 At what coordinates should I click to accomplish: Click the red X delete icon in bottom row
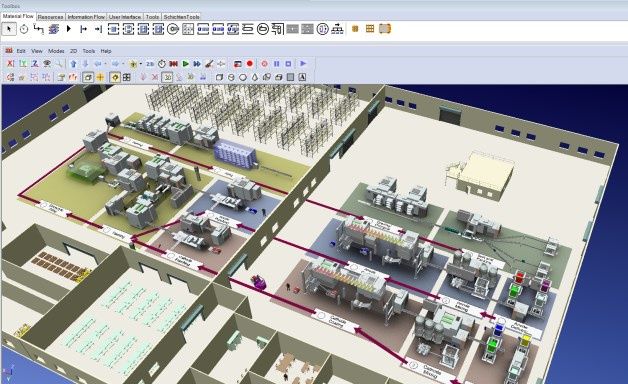[155, 77]
